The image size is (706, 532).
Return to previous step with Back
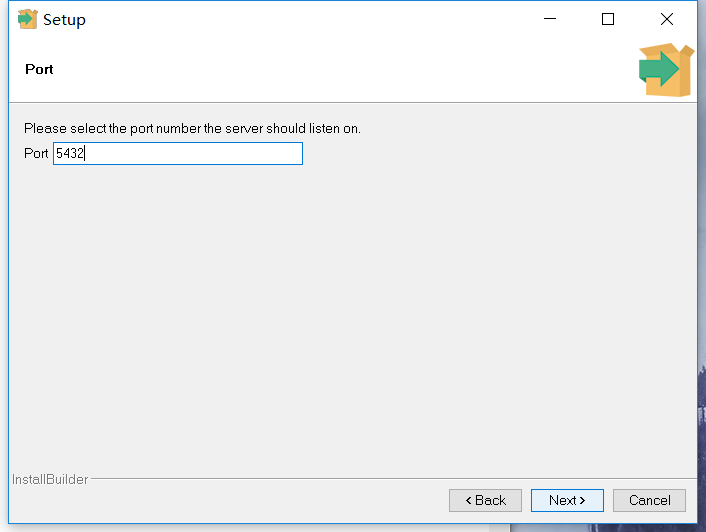coord(485,500)
